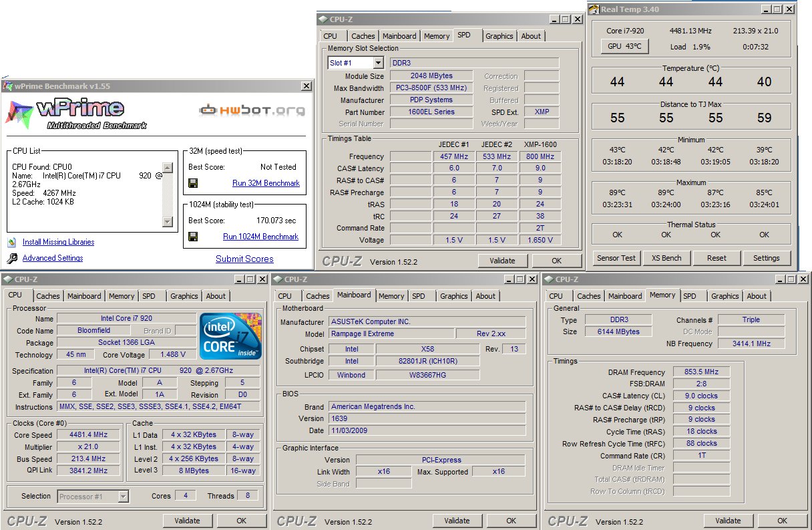Click the NB Frequency 3414.1 MHz field
Screen dimensions: 812x530
click(751, 344)
